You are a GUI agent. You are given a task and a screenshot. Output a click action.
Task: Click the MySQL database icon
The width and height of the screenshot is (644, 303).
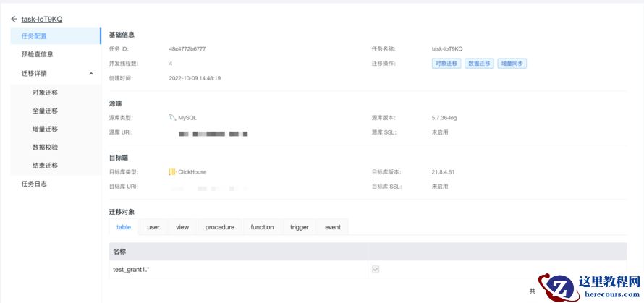[172, 118]
